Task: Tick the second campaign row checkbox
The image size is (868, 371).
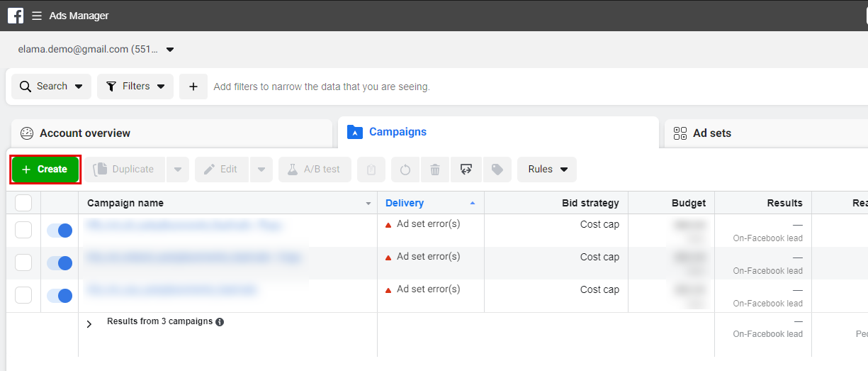Action: coord(23,262)
